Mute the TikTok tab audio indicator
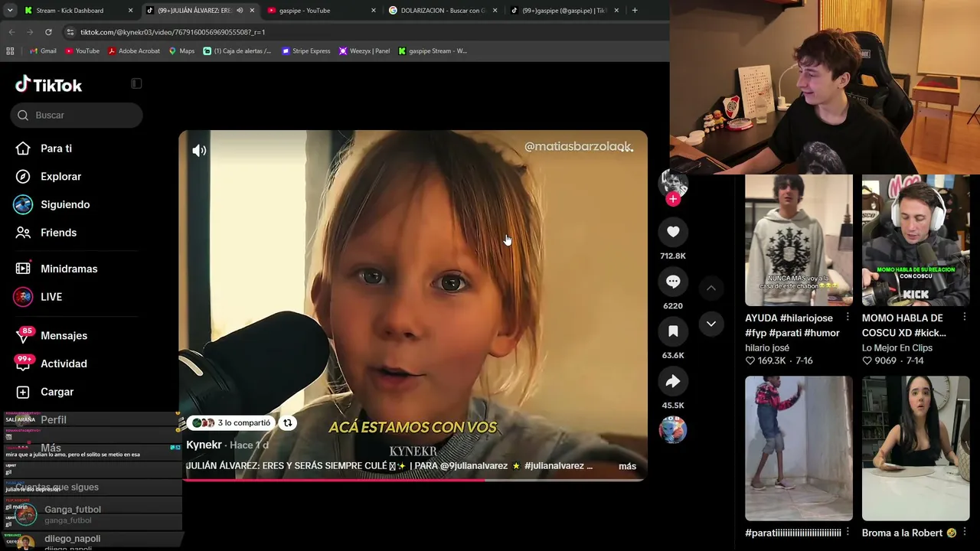Screen dimensions: 980x551 pyautogui.click(x=240, y=11)
